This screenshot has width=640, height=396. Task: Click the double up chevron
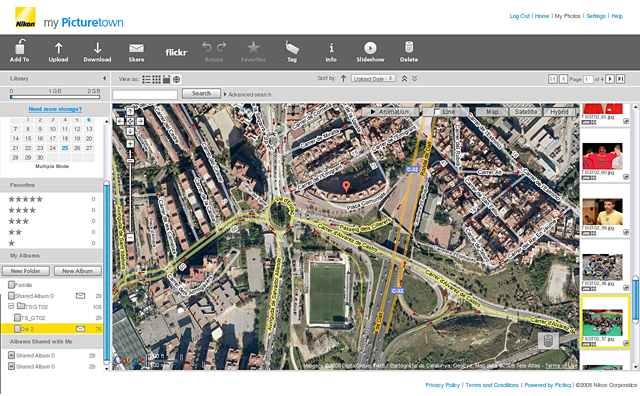[x=404, y=78]
